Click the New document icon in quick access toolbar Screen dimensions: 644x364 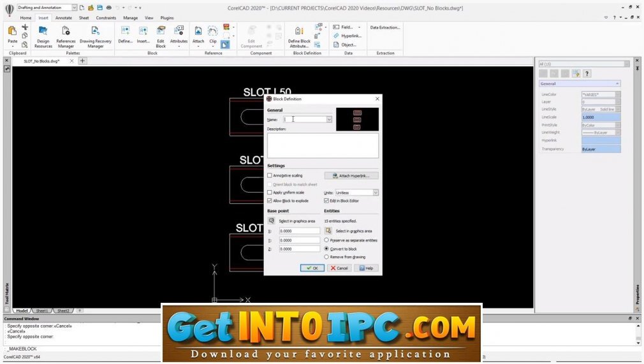(x=82, y=8)
